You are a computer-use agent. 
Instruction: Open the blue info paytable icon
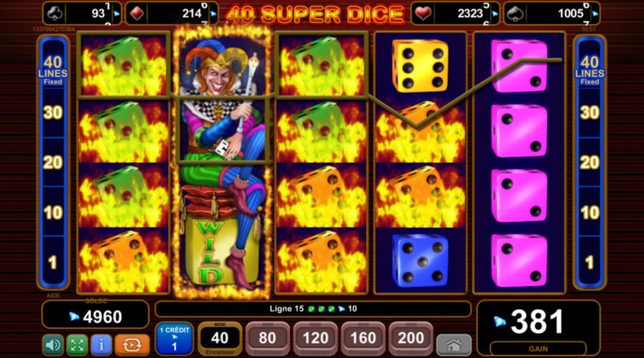point(101,345)
